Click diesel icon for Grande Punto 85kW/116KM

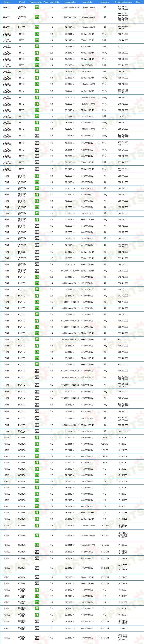37,271
